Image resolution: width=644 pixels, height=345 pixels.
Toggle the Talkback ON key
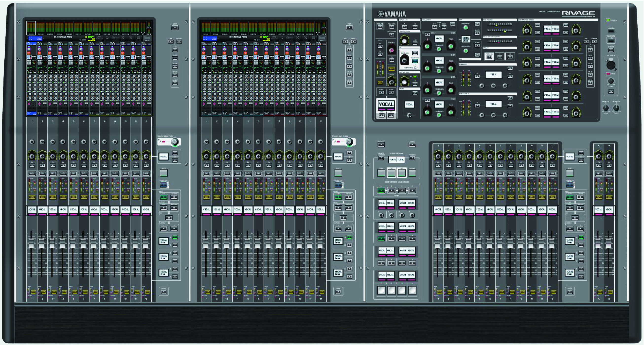611,91
